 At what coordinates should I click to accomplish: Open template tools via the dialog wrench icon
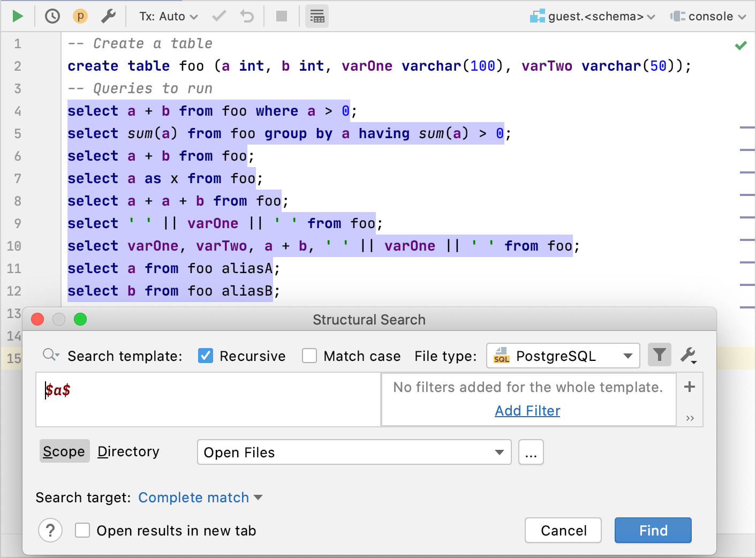pos(689,355)
